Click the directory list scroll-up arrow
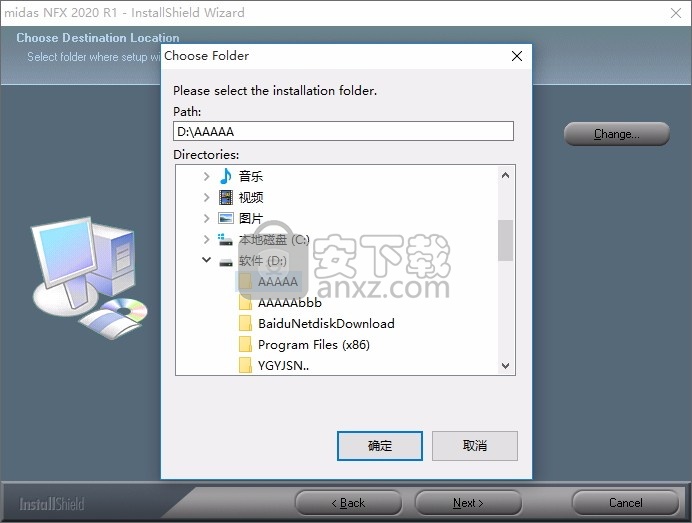Image resolution: width=692 pixels, height=523 pixels. click(x=506, y=175)
